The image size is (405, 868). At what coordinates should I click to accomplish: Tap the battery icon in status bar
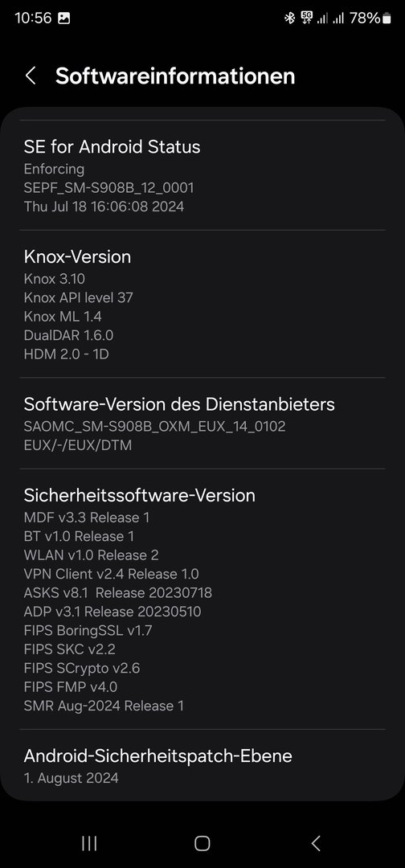(x=387, y=18)
